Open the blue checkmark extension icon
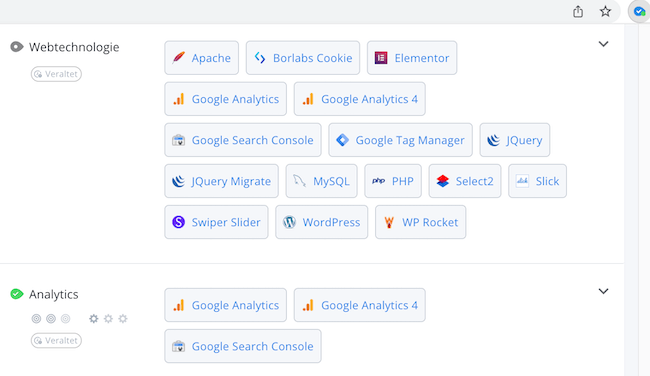 pyautogui.click(x=639, y=12)
